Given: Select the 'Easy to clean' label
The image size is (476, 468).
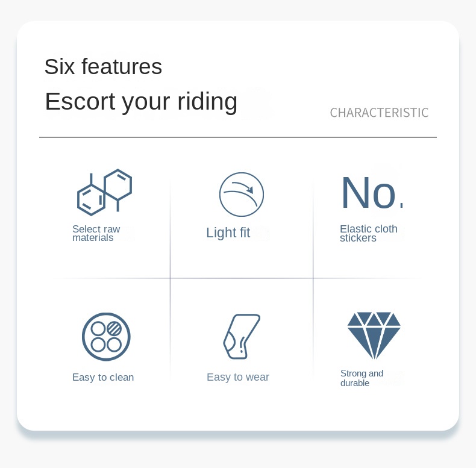Looking at the screenshot, I should pos(103,377).
